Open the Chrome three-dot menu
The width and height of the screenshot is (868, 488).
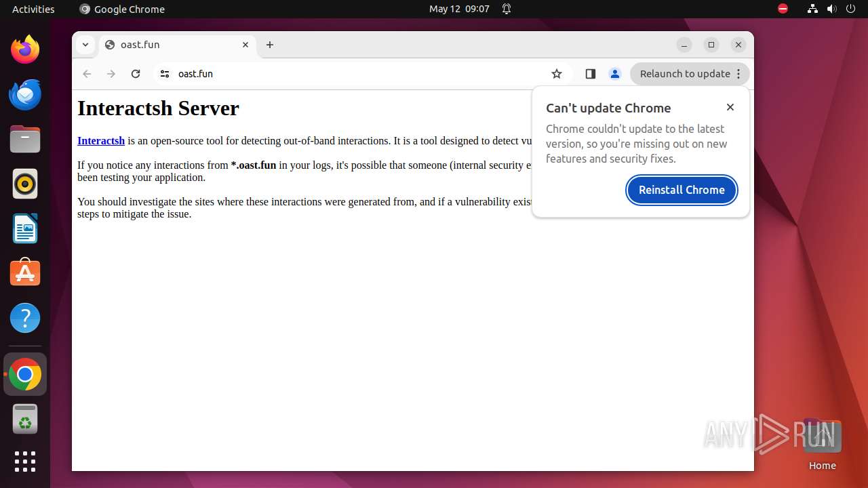click(x=738, y=74)
